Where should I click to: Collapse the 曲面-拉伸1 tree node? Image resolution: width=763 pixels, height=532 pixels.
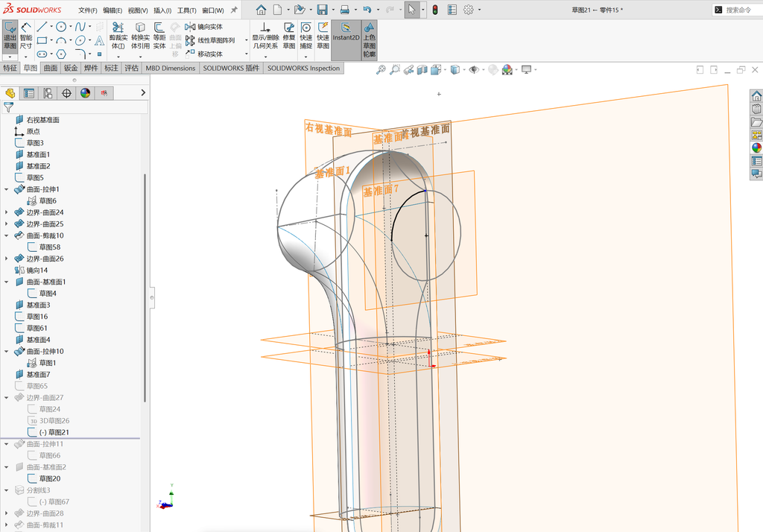point(6,189)
